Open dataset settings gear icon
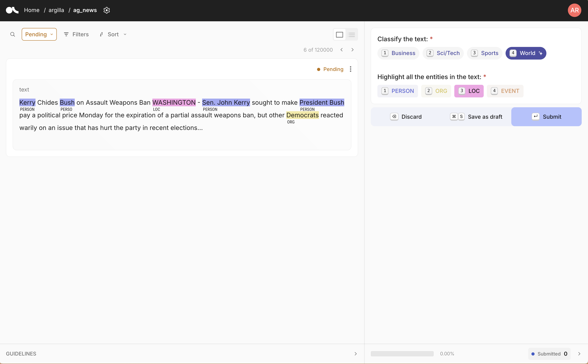Viewport: 588px width, 364px height. tap(107, 10)
